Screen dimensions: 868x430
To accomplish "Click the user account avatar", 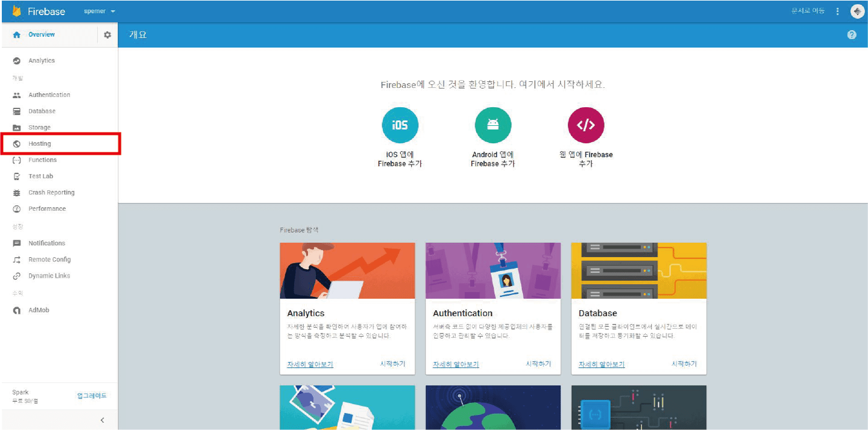I will (857, 11).
